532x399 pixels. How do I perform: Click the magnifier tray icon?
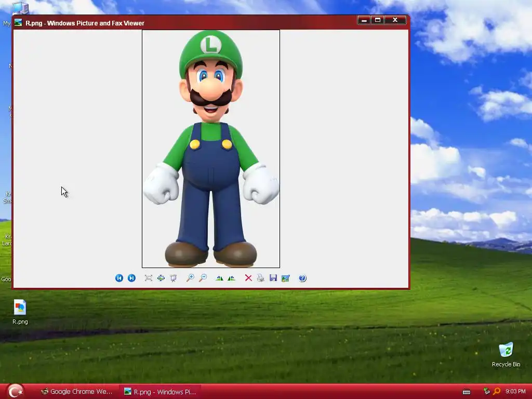[497, 392]
